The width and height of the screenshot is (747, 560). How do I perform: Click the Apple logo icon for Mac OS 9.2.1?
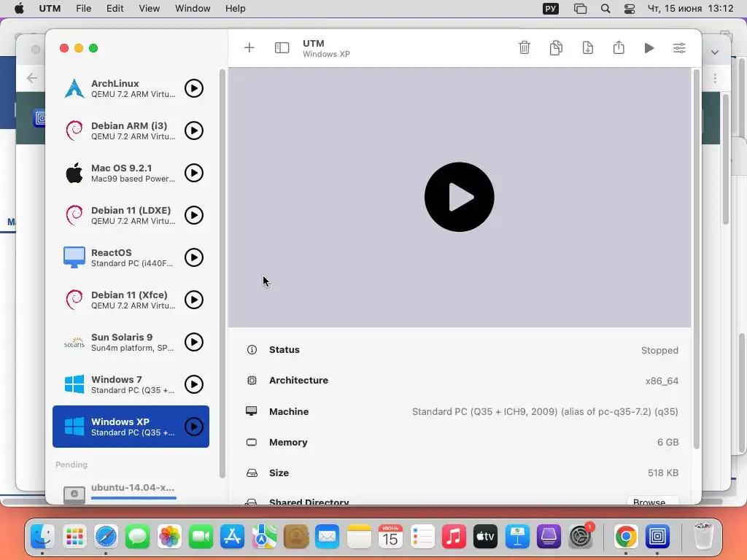pos(74,173)
